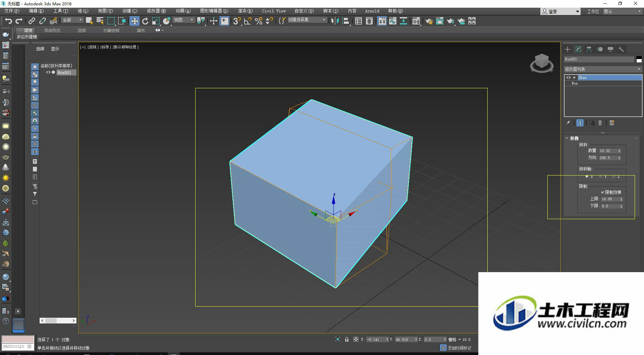Screen dimensions: 644x355
Task: Activate the Select and Move tool
Action: click(135, 21)
